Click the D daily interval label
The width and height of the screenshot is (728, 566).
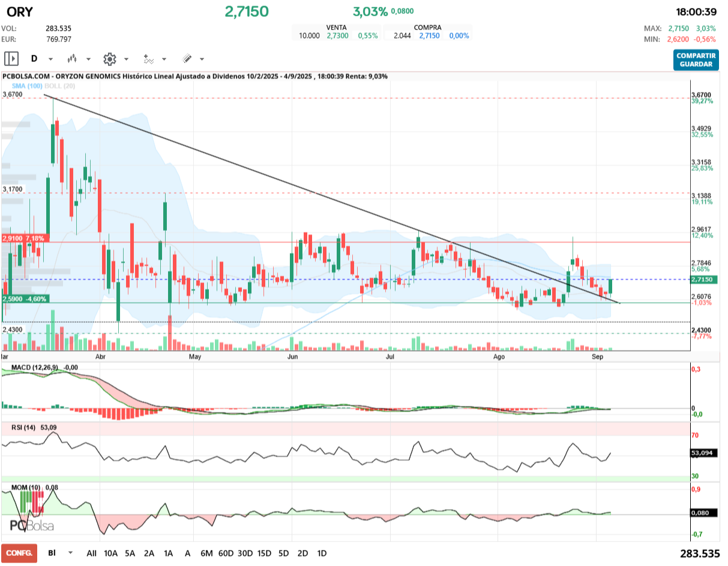coord(34,59)
